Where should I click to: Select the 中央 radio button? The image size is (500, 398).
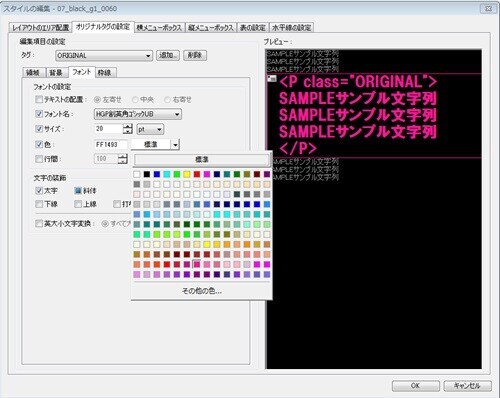tap(135, 100)
